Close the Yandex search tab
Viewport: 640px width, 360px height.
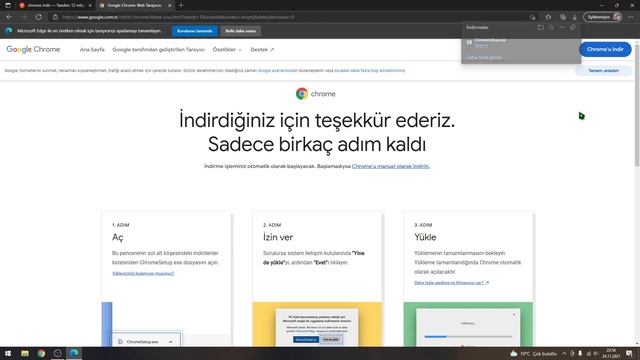[90, 5]
